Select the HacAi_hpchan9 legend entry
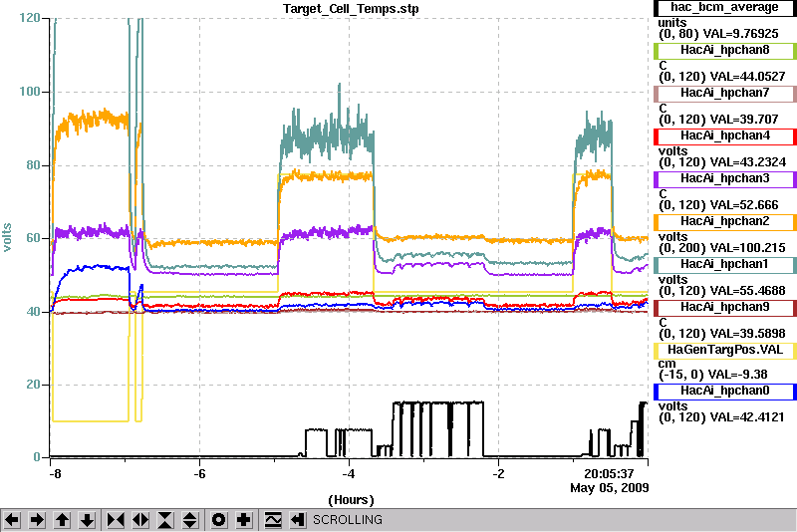Image resolution: width=797 pixels, height=532 pixels. (725, 308)
